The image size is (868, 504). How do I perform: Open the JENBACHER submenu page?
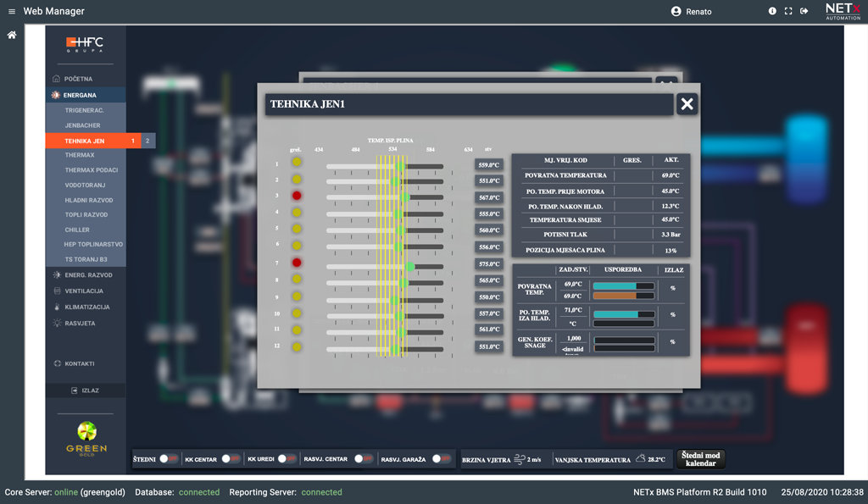coord(82,125)
